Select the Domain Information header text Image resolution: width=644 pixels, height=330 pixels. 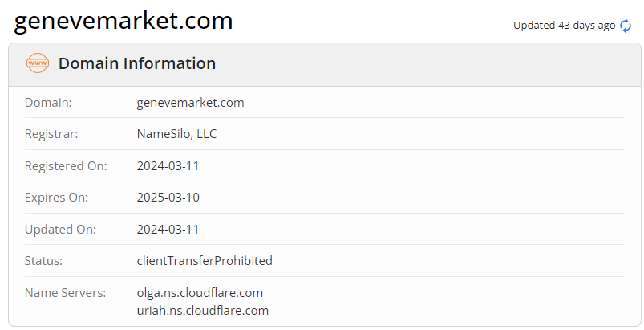point(137,63)
